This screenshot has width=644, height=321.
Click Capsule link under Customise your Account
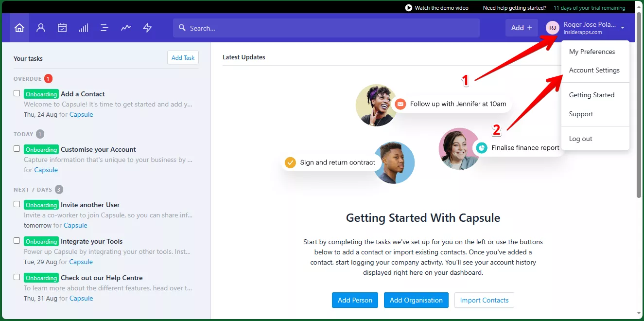click(x=46, y=170)
